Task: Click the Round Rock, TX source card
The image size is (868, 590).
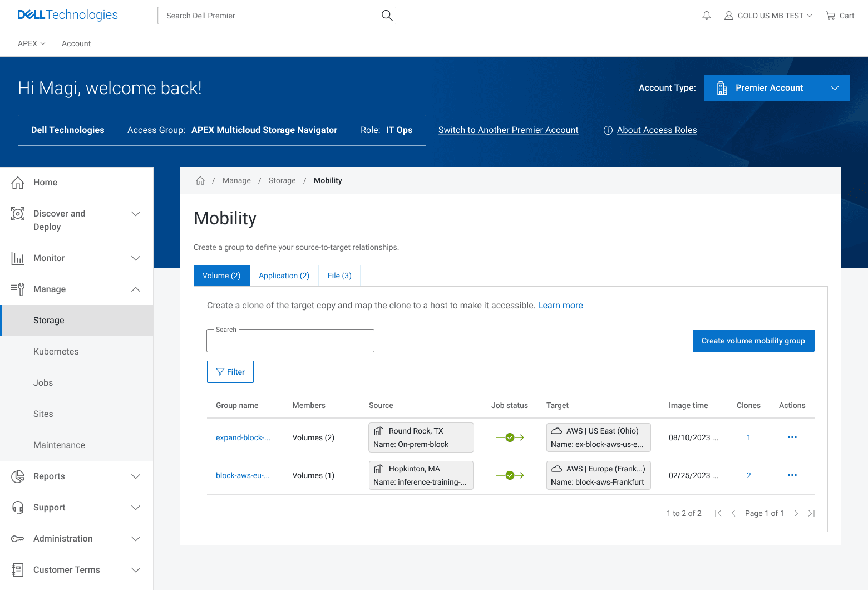Action: pyautogui.click(x=421, y=437)
